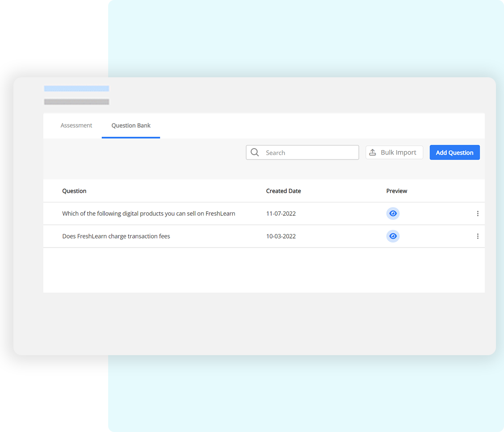504x432 pixels.
Task: Open question 'Does FreshLearn charge transaction fees'
Action: click(x=116, y=236)
